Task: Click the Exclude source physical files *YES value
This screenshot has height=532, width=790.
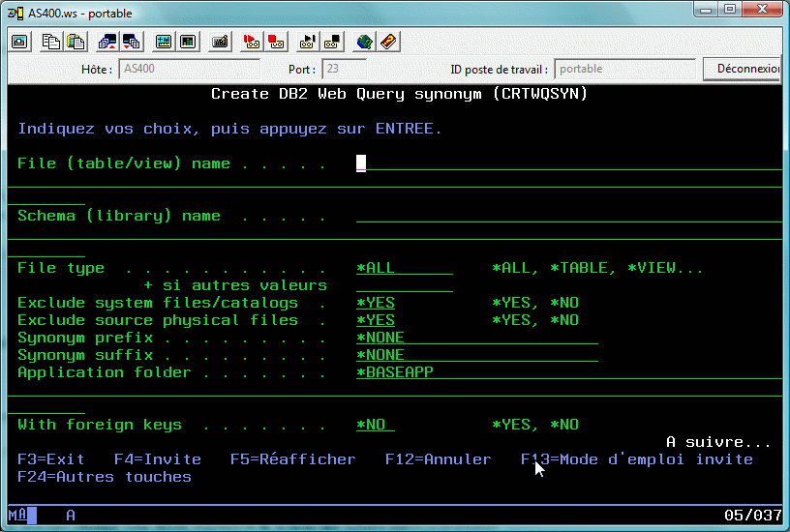Action: click(x=376, y=320)
